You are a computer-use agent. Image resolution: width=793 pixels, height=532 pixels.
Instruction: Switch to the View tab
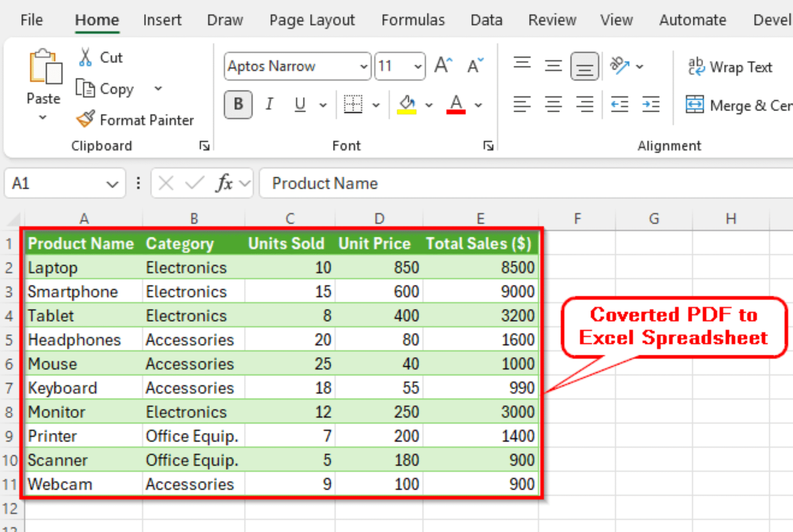(x=616, y=20)
